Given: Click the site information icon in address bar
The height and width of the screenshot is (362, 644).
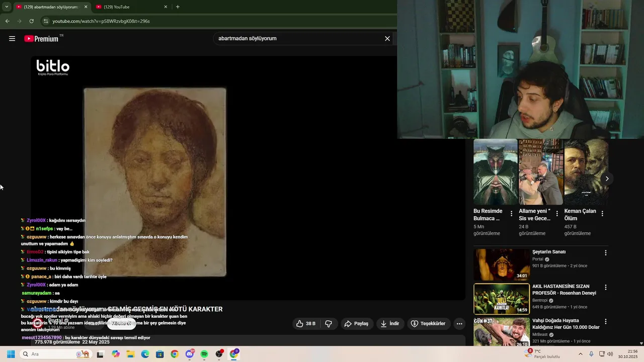Looking at the screenshot, I should pyautogui.click(x=46, y=21).
